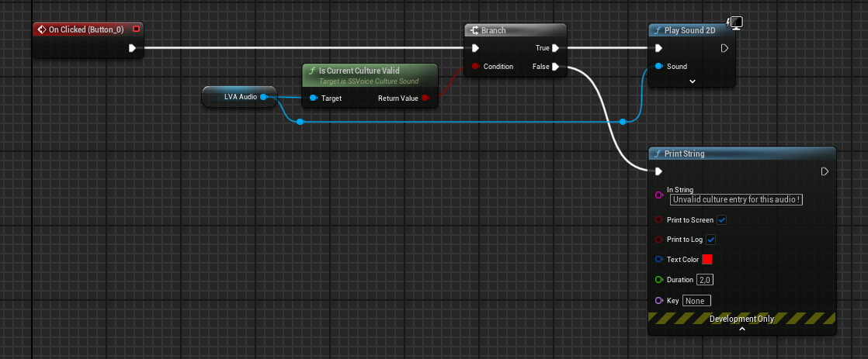Select the Branch node header

click(x=516, y=30)
